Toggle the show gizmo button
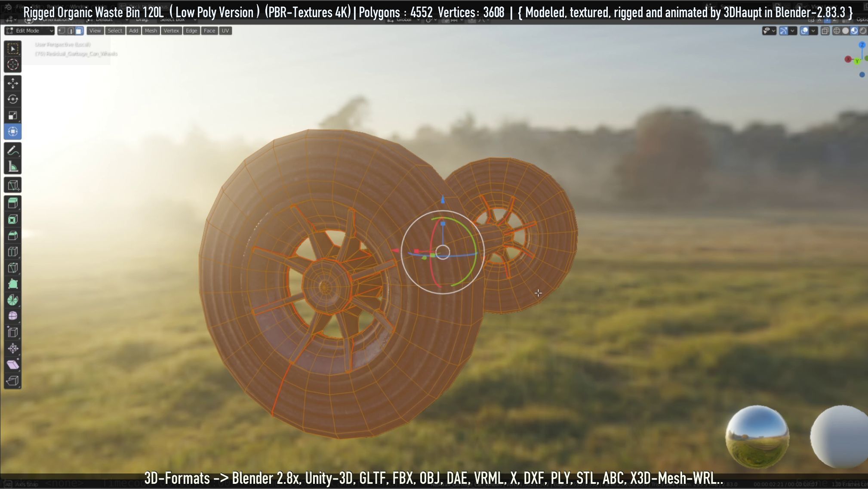The height and width of the screenshot is (489, 868). tap(783, 31)
